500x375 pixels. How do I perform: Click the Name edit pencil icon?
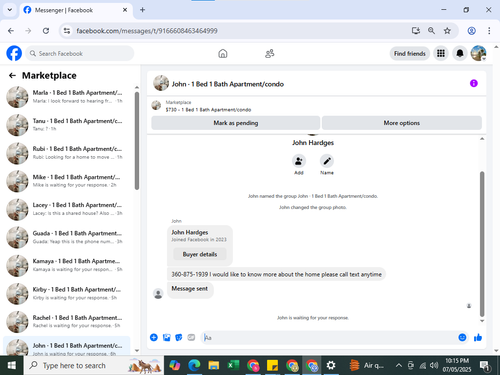pos(327,161)
